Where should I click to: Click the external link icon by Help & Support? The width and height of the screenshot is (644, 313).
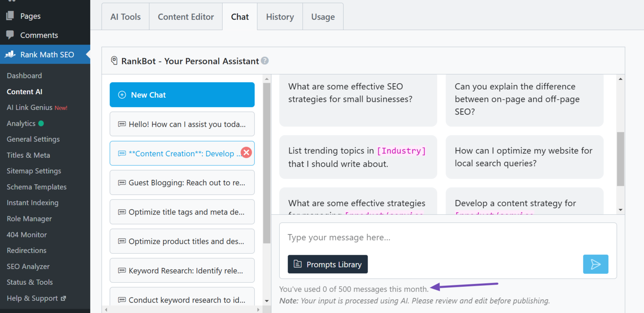tap(63, 298)
